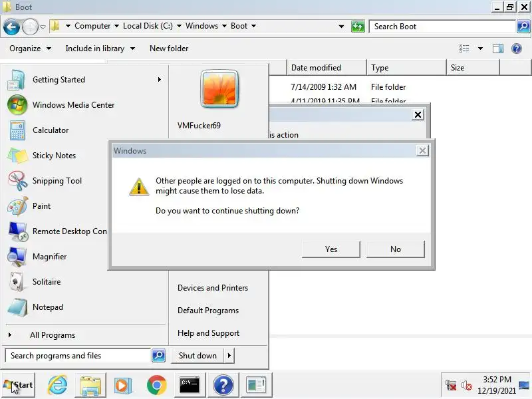Open Remote Desktop Connection
This screenshot has height=399, width=532.
tap(57, 231)
